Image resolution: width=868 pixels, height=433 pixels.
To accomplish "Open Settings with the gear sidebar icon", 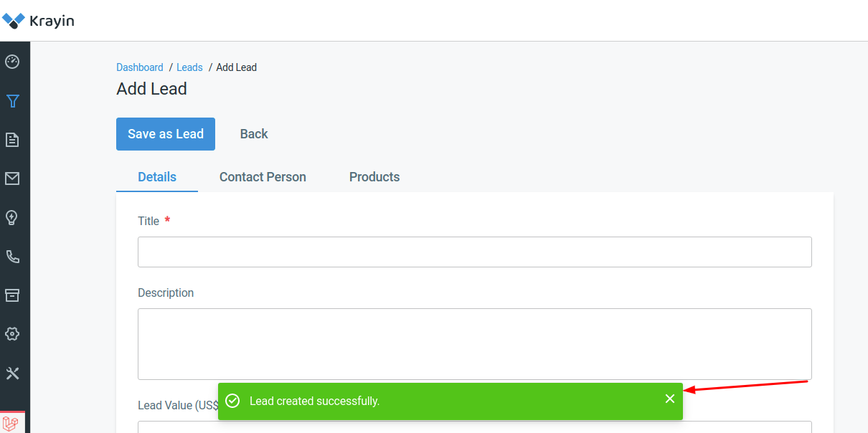I will point(13,333).
